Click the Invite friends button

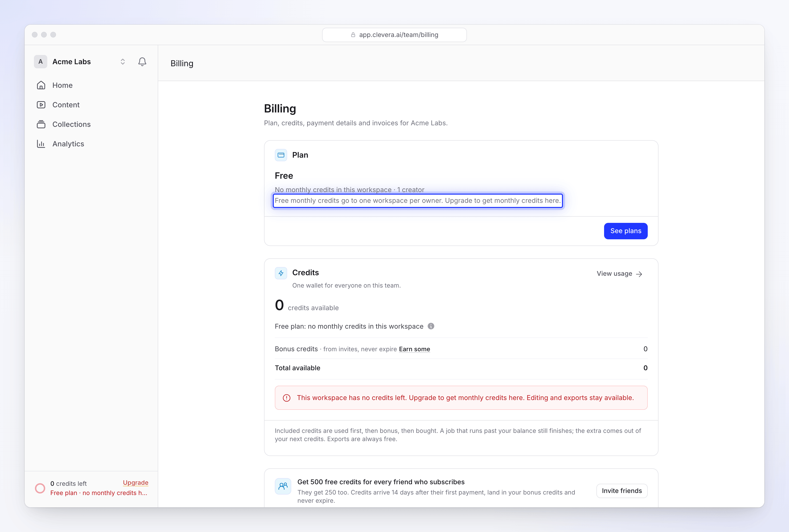pyautogui.click(x=622, y=491)
